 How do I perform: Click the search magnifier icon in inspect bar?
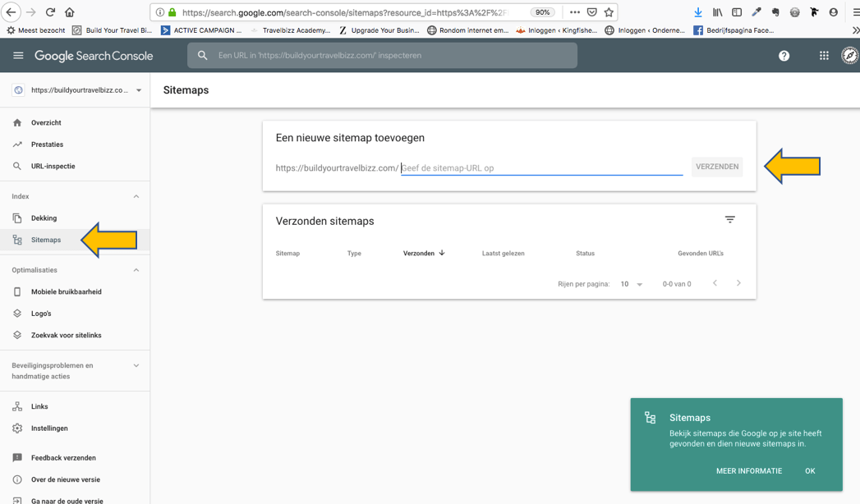202,55
